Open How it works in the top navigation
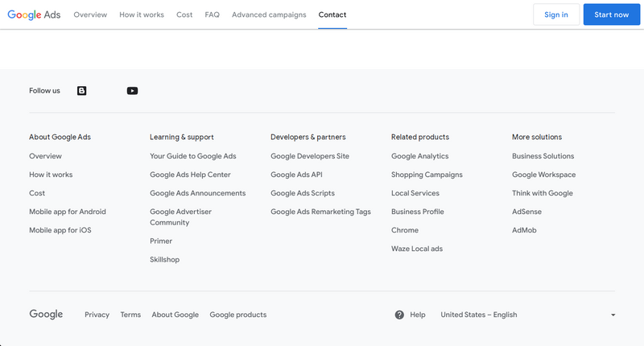Screen dimensions: 644x346 [x=142, y=14]
